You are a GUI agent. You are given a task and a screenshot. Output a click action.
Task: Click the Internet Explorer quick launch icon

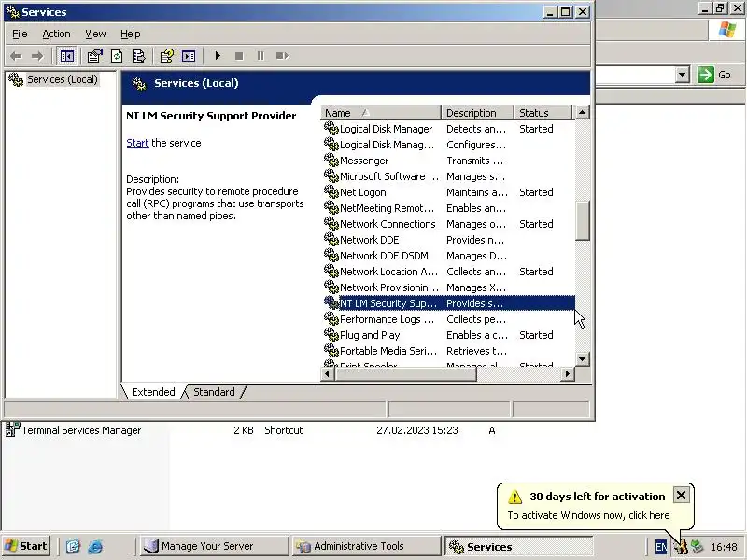(x=95, y=546)
